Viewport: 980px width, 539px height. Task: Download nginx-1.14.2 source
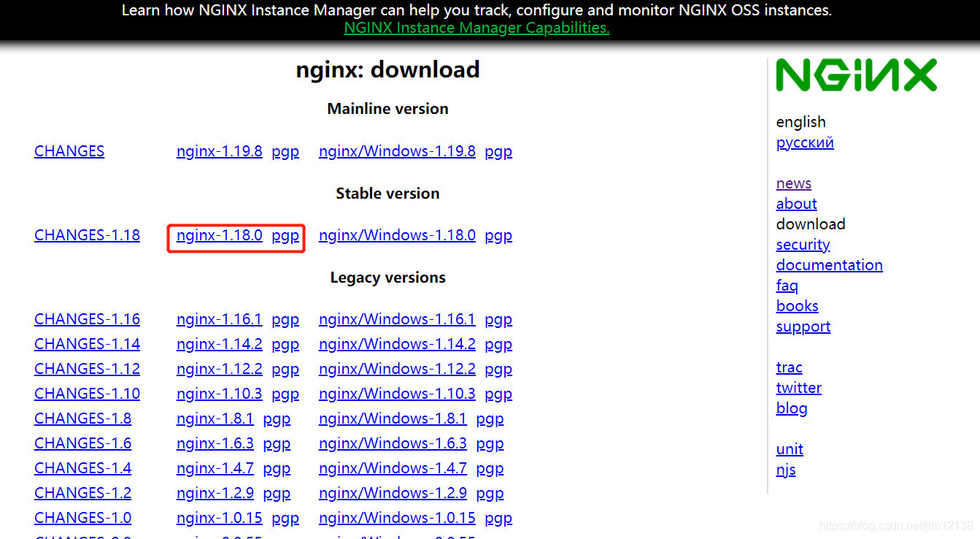(219, 344)
